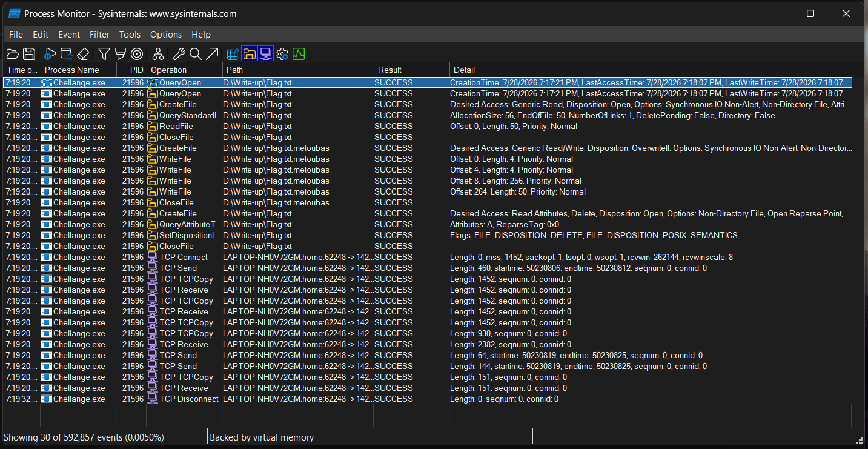This screenshot has width=868, height=449.
Task: Select the TCP Send row with Length 460
Action: 428,268
